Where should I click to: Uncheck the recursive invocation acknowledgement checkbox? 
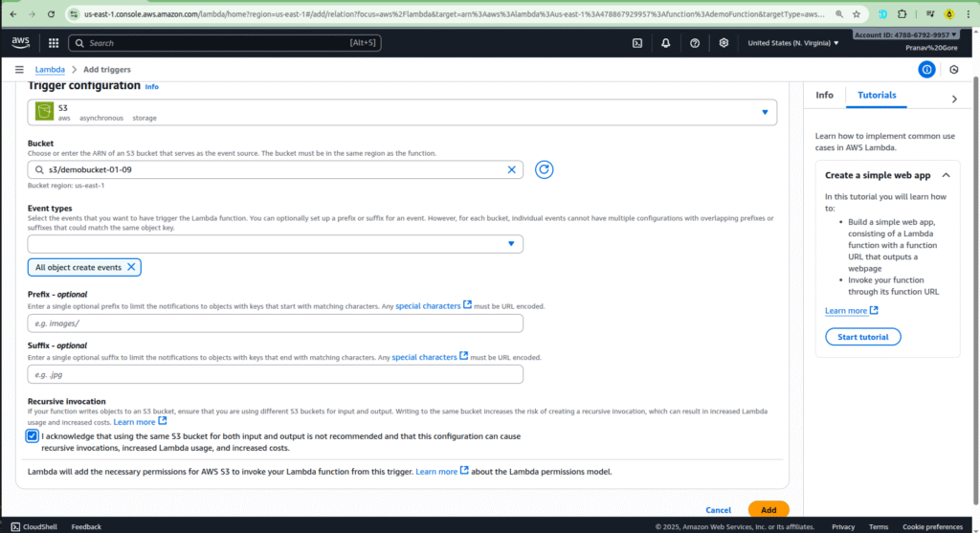click(x=32, y=435)
